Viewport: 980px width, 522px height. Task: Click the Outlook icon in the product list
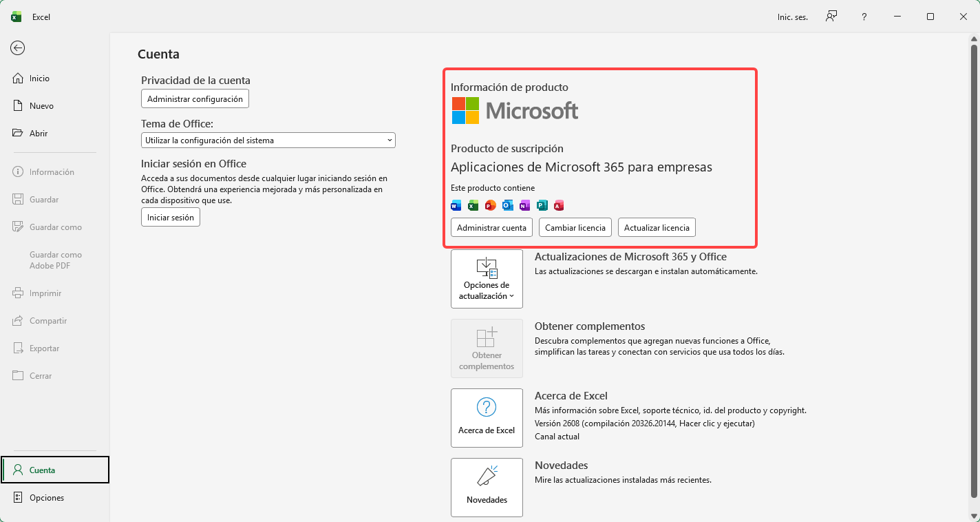point(507,205)
